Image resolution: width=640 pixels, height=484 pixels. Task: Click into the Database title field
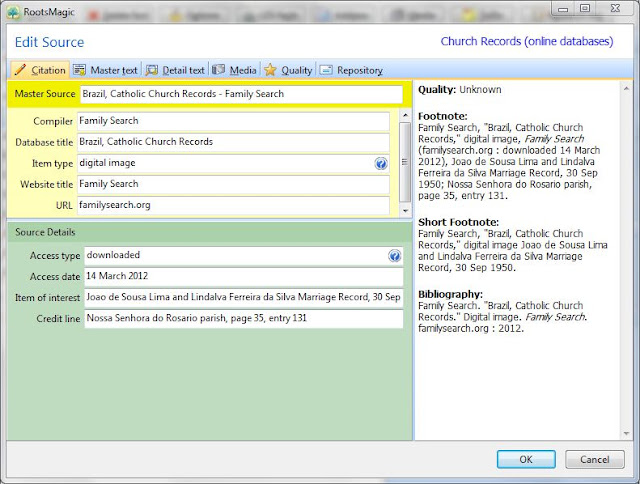pyautogui.click(x=233, y=142)
